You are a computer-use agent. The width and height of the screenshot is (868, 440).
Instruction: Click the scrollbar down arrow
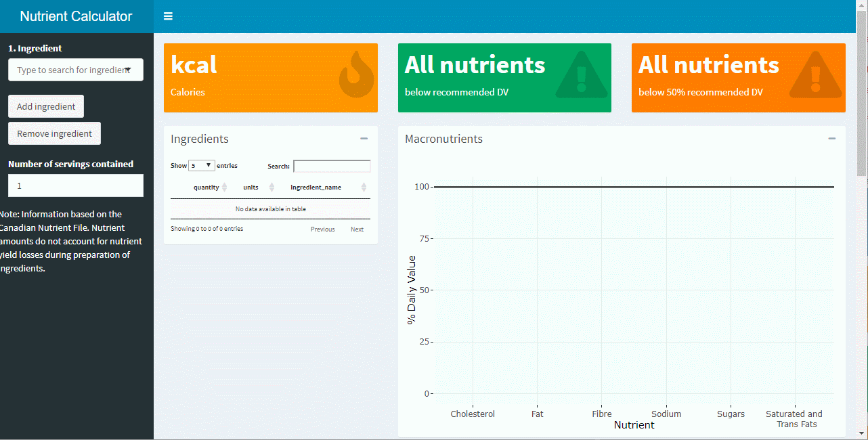862,433
